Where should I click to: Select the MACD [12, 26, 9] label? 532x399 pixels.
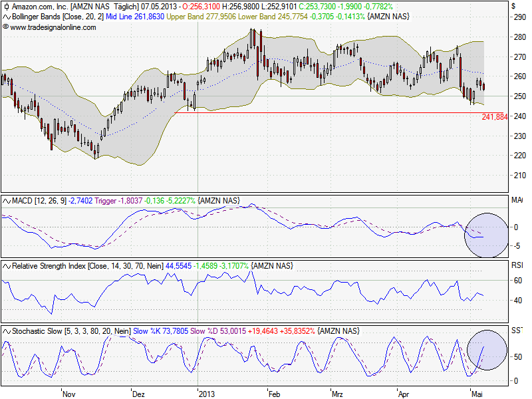(39, 201)
